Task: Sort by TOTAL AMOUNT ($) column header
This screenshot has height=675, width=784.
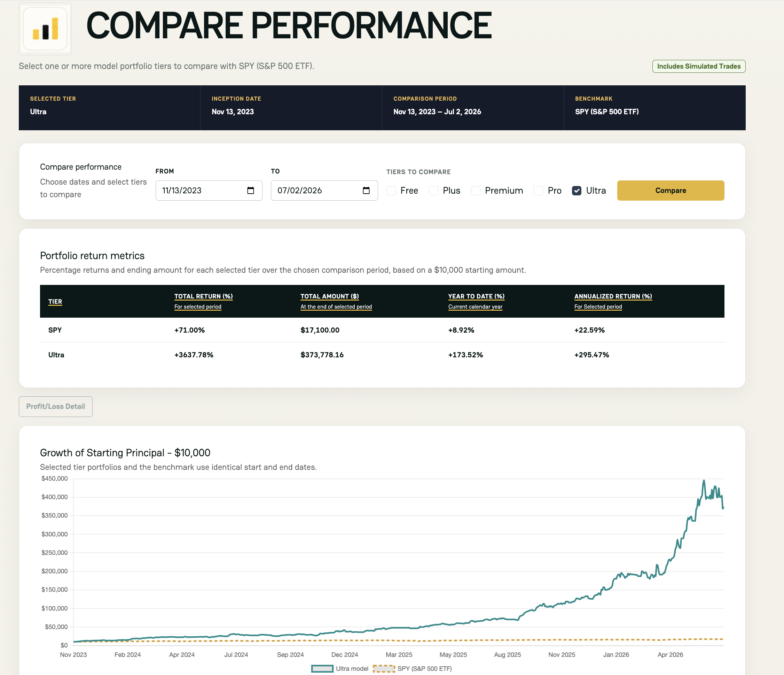Action: [330, 296]
